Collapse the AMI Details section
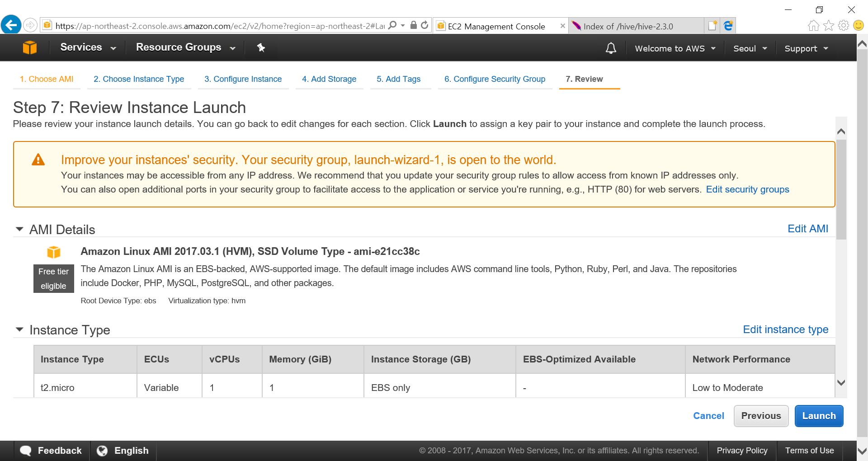 (19, 229)
